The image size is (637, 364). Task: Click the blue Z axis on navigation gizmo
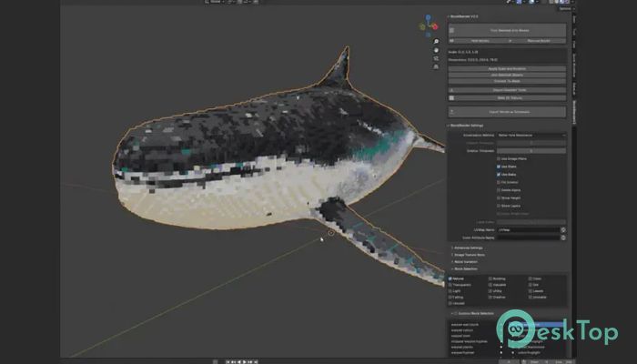pos(428,18)
